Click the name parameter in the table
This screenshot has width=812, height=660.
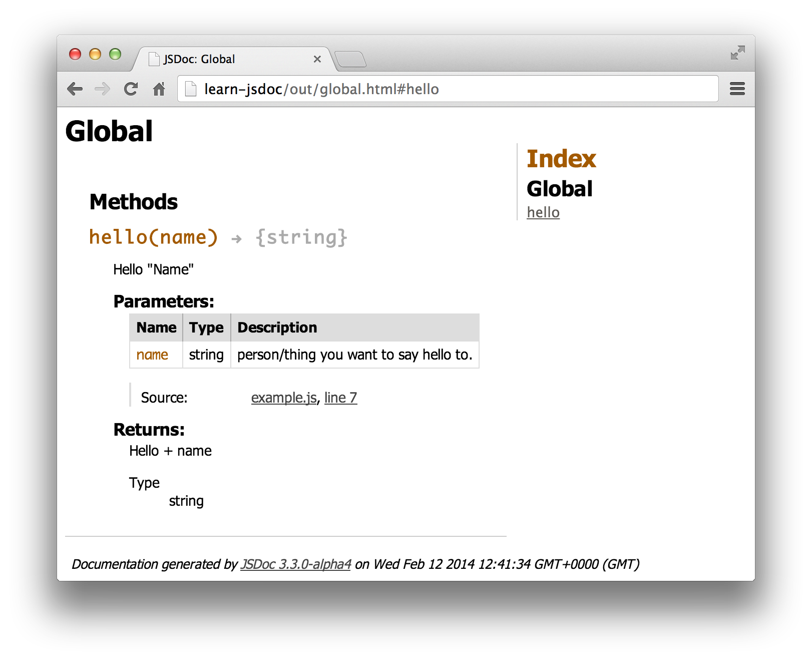pos(152,355)
